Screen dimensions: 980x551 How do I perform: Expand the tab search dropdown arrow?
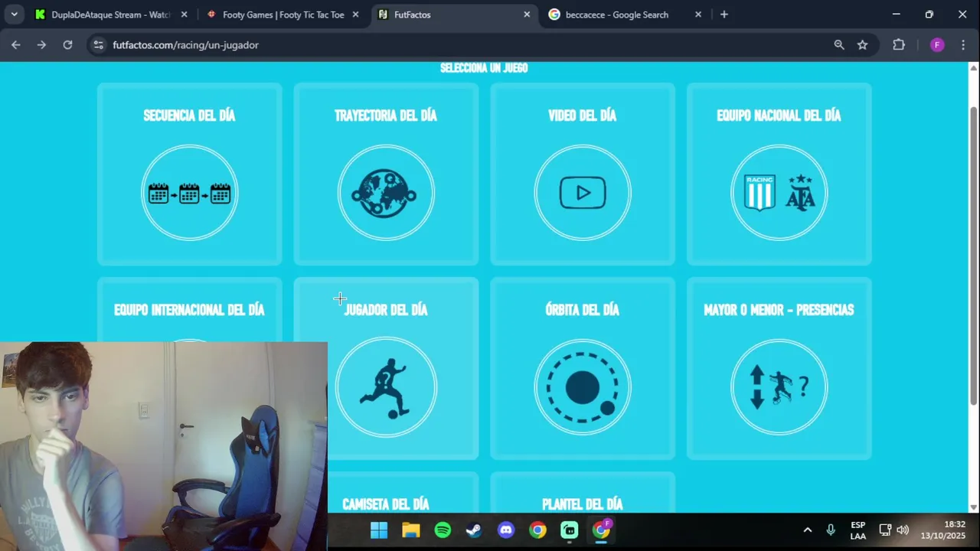coord(14,15)
